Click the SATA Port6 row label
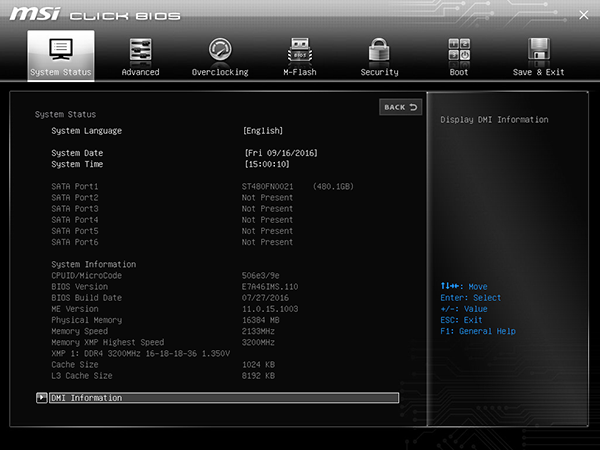Image resolution: width=600 pixels, height=450 pixels. pyautogui.click(x=75, y=242)
